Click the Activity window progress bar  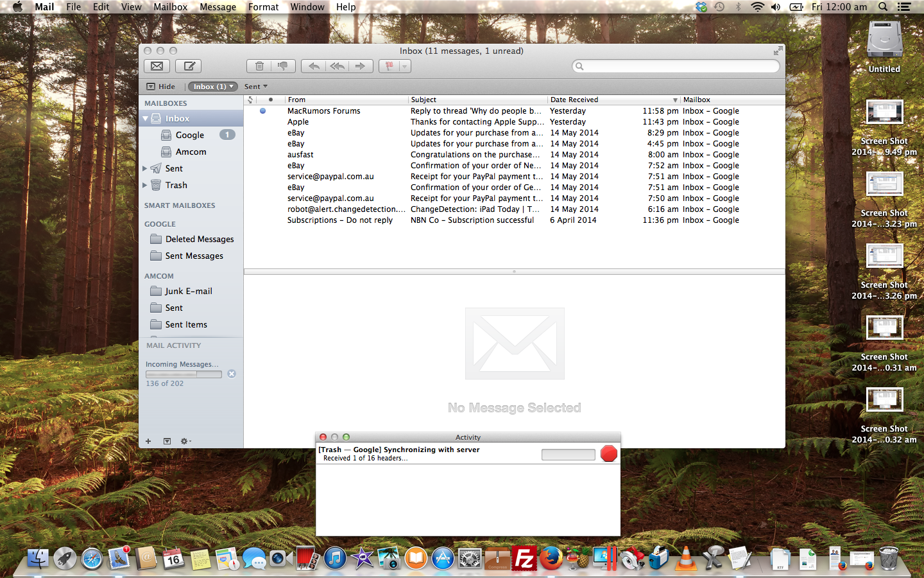pyautogui.click(x=569, y=455)
